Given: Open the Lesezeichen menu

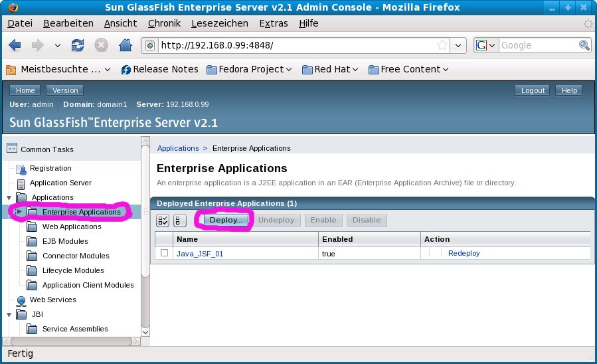Looking at the screenshot, I should [x=219, y=23].
